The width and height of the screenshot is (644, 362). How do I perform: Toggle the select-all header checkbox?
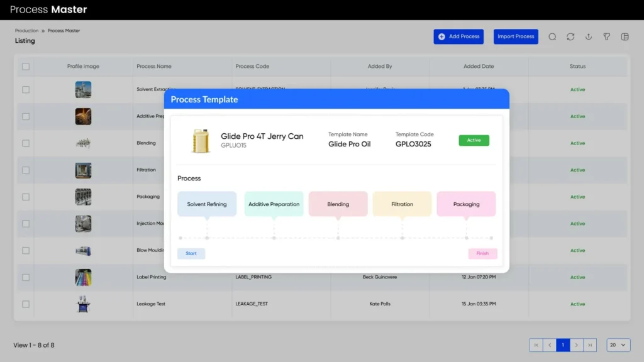coord(26,66)
